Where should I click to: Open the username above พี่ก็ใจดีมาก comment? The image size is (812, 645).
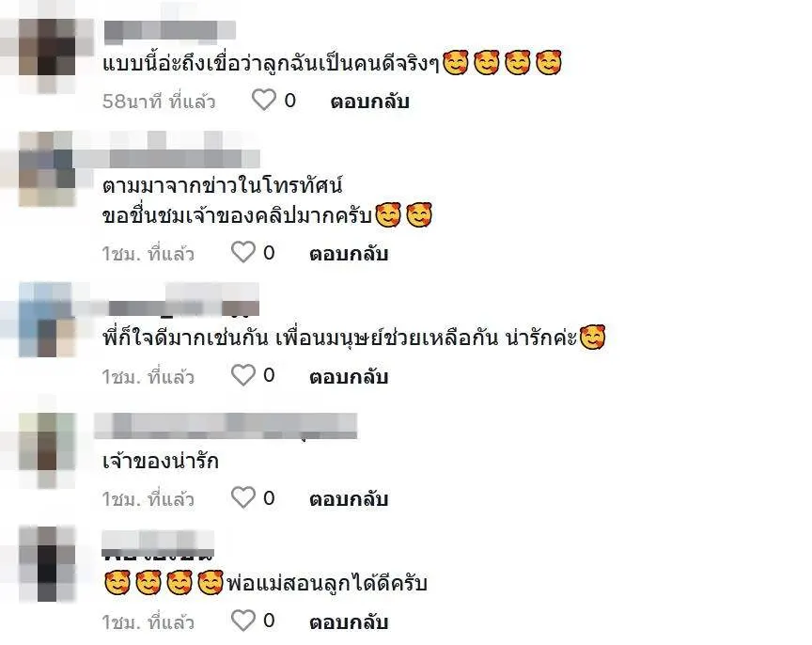184,307
